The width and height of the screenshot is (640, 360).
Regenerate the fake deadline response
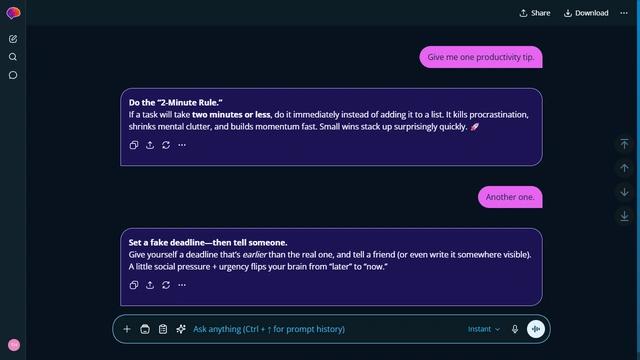pyautogui.click(x=166, y=285)
